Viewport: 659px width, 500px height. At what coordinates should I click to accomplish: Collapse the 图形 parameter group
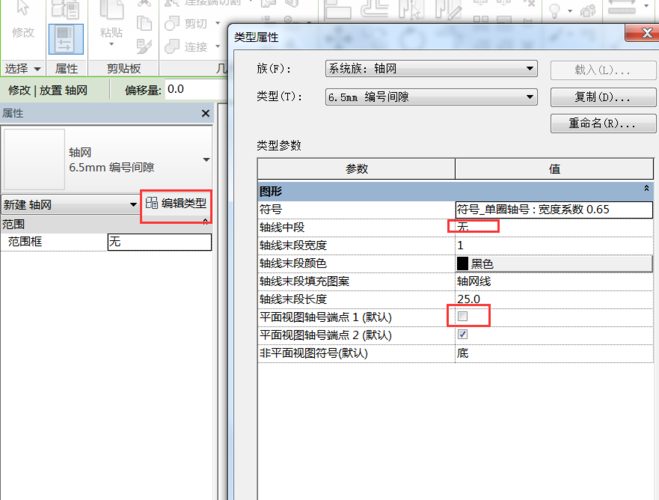pyautogui.click(x=646, y=188)
